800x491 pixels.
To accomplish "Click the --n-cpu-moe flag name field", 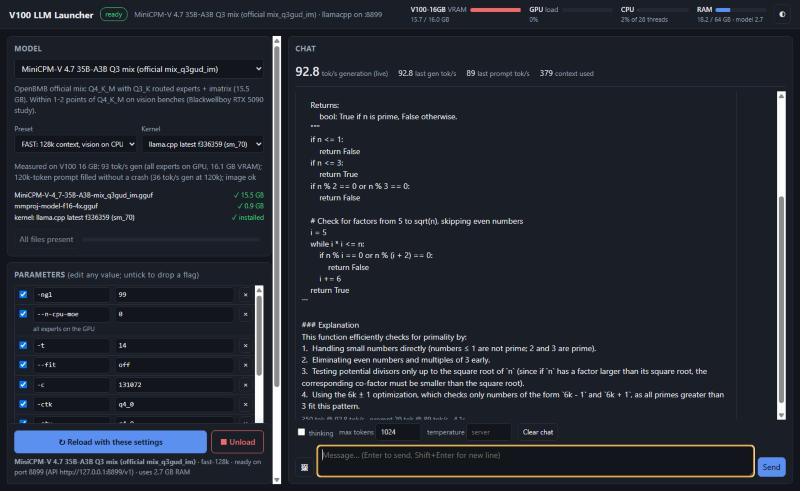I will click(71, 314).
